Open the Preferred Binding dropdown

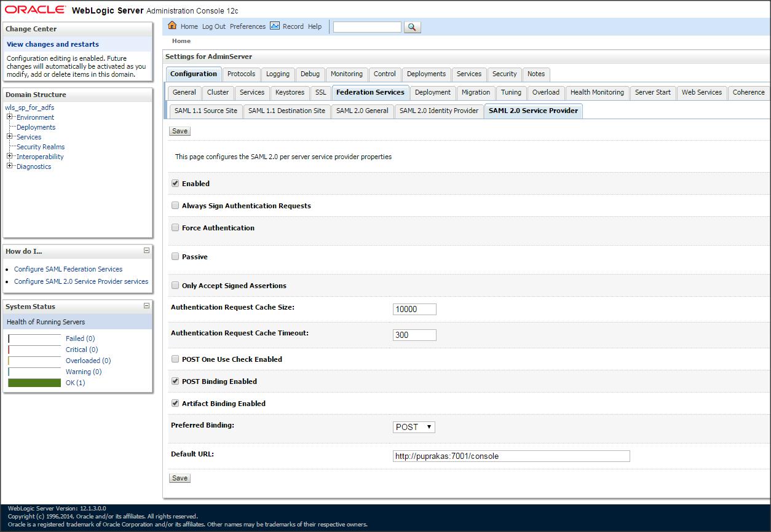[414, 427]
